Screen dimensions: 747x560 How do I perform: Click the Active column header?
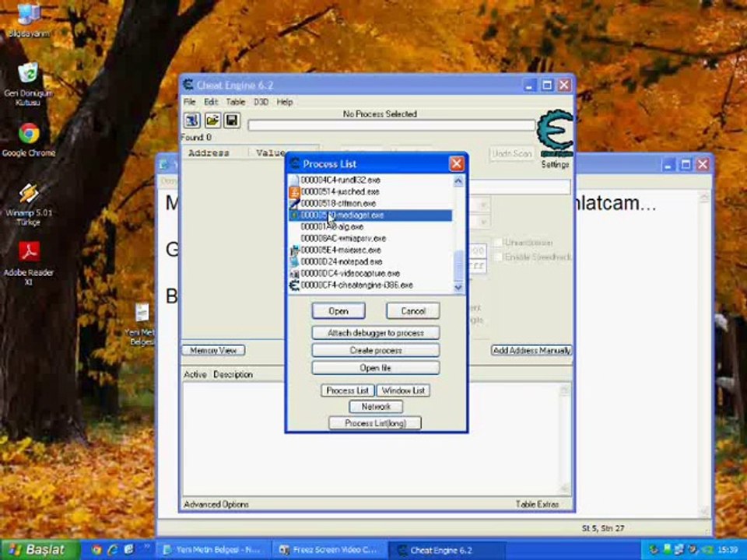(195, 375)
